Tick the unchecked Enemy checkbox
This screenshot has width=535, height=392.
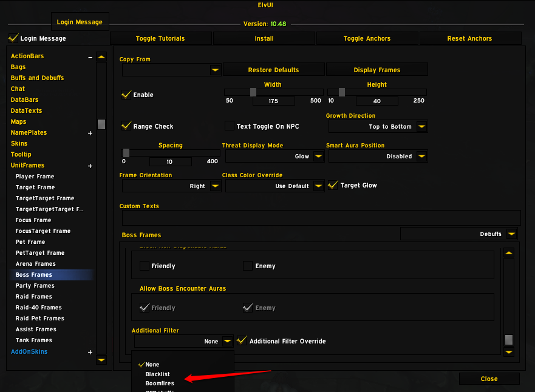tap(248, 266)
